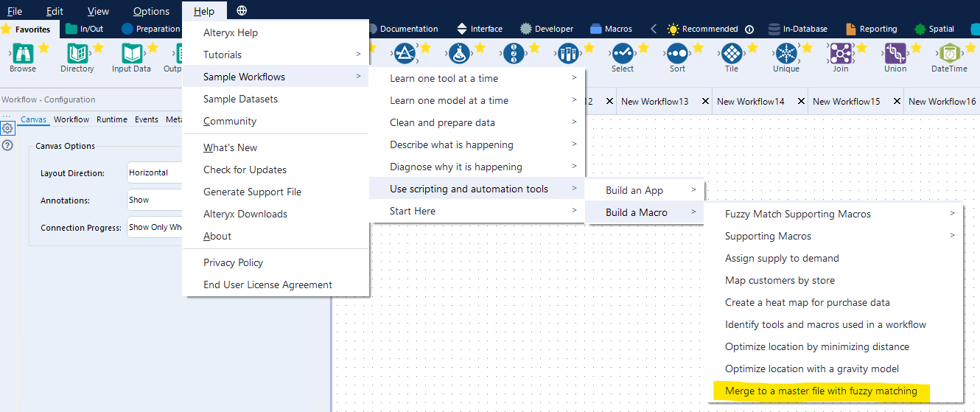Switch to the In/Out tool category tab
980x412 pixels.
tap(84, 29)
